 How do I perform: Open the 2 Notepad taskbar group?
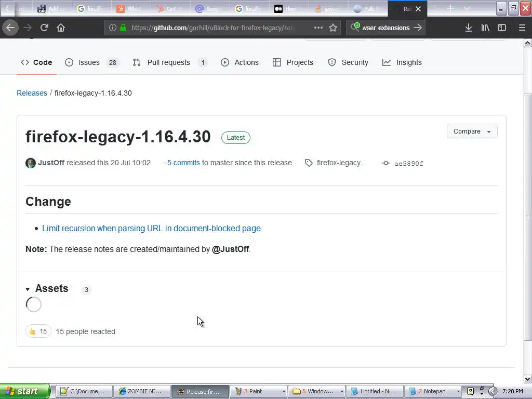433,391
